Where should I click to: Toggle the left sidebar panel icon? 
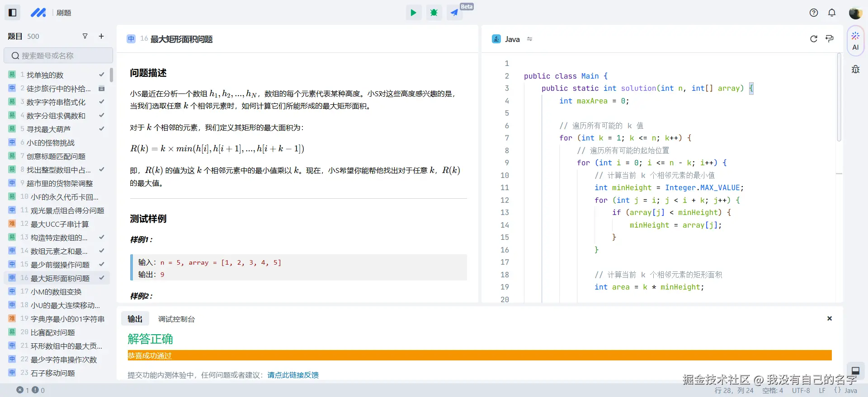[x=13, y=13]
